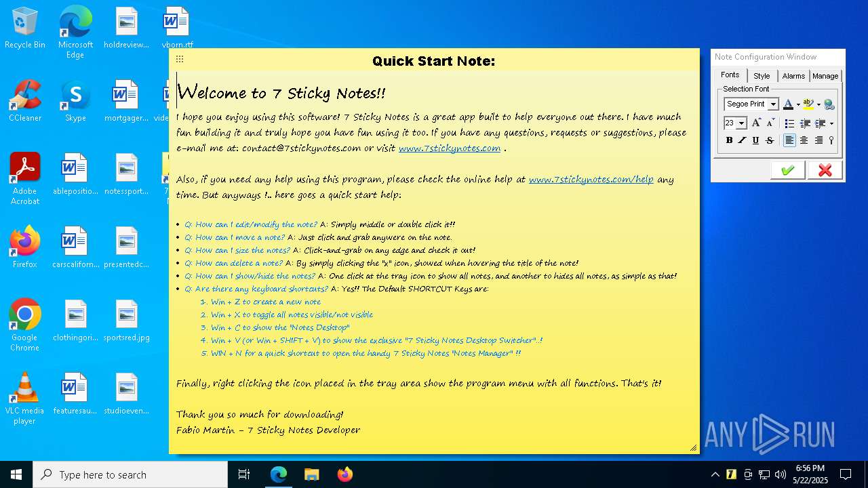Confirm changes with green checkmark button
The height and width of the screenshot is (488, 868).
(x=788, y=170)
